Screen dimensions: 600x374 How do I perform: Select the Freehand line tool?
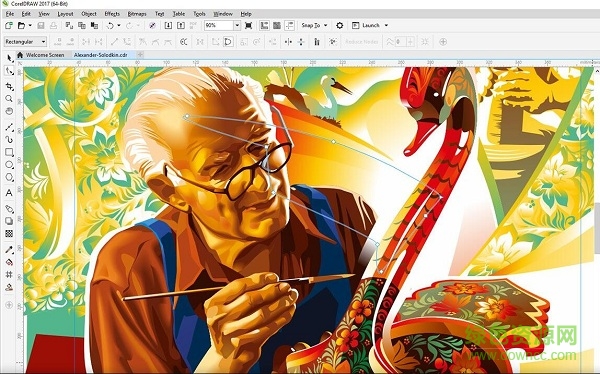[9, 127]
